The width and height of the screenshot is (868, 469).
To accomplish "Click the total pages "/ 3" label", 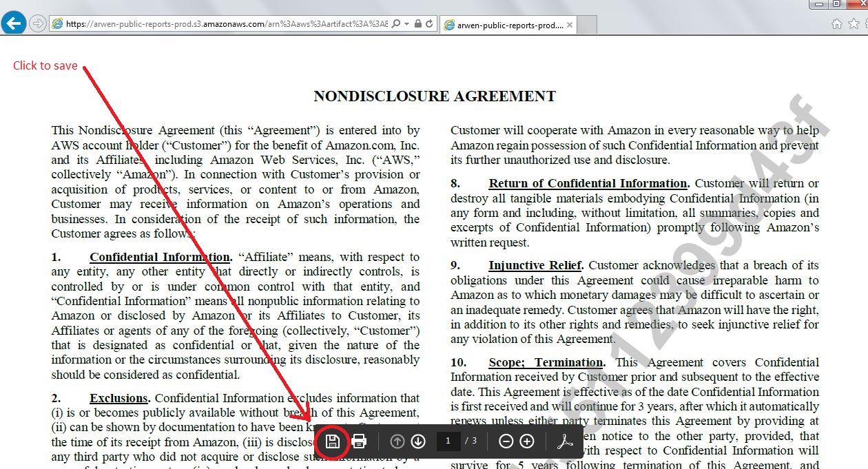I will (x=471, y=441).
